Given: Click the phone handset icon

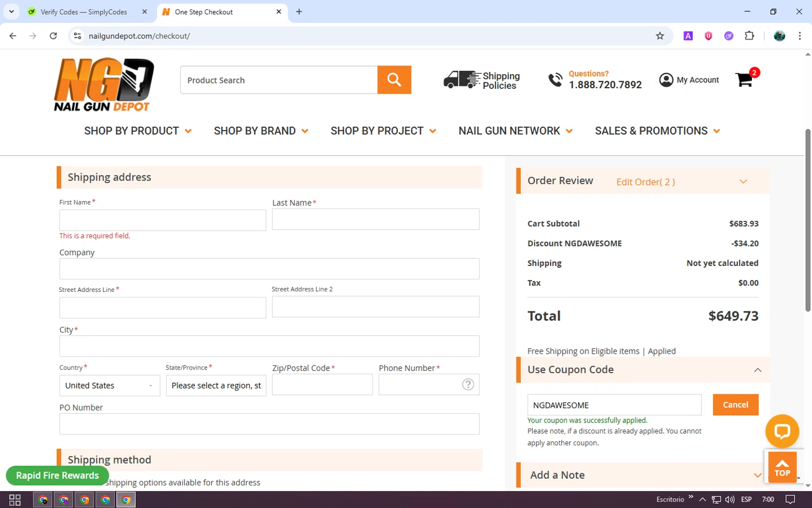Looking at the screenshot, I should coord(555,80).
